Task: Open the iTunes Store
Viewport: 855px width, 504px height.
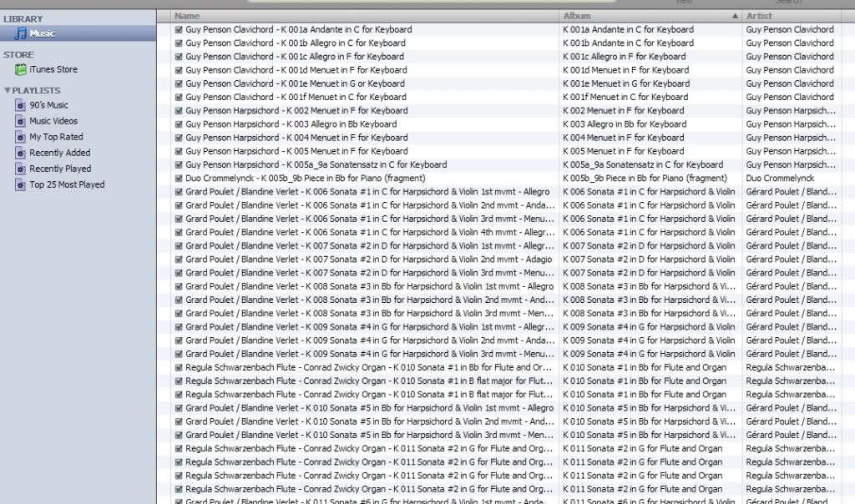Action: [x=53, y=70]
